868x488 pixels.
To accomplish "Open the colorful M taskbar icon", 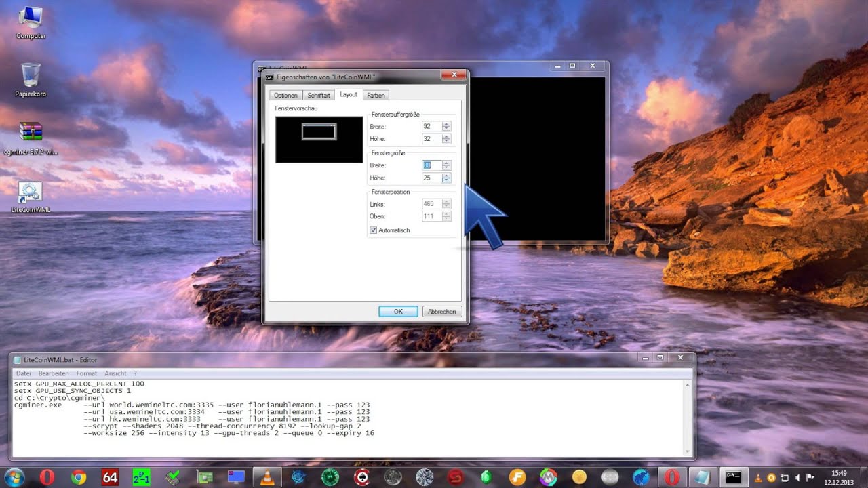I will (x=548, y=477).
